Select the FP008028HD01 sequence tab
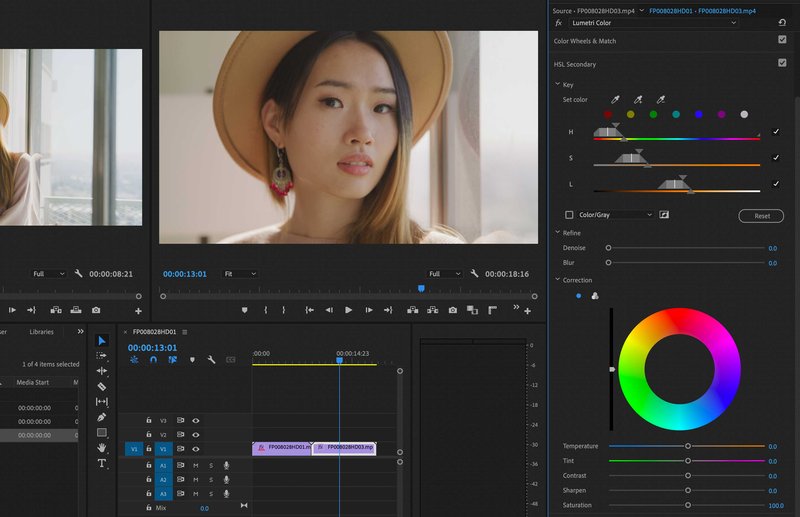This screenshot has height=517, width=800. click(154, 332)
